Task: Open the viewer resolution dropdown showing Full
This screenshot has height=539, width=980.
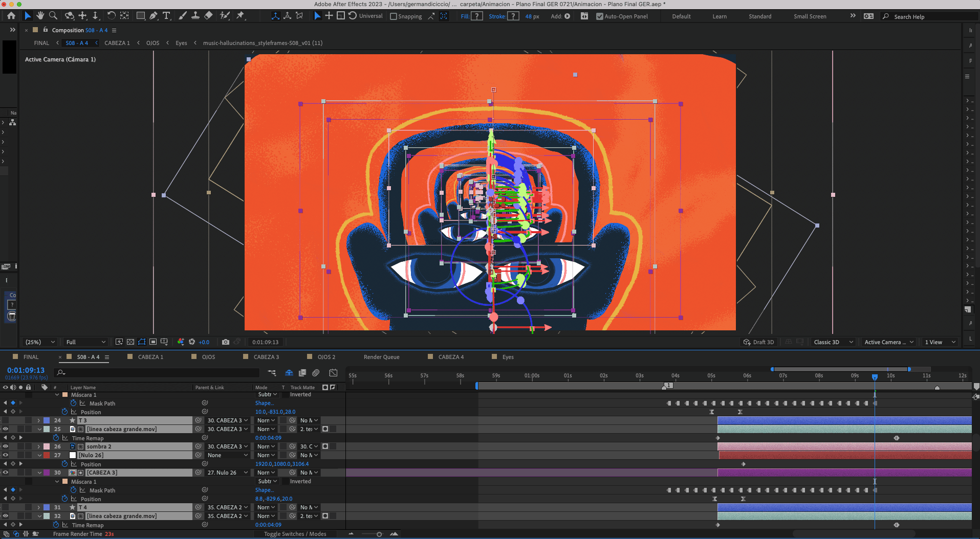Action: (x=85, y=342)
